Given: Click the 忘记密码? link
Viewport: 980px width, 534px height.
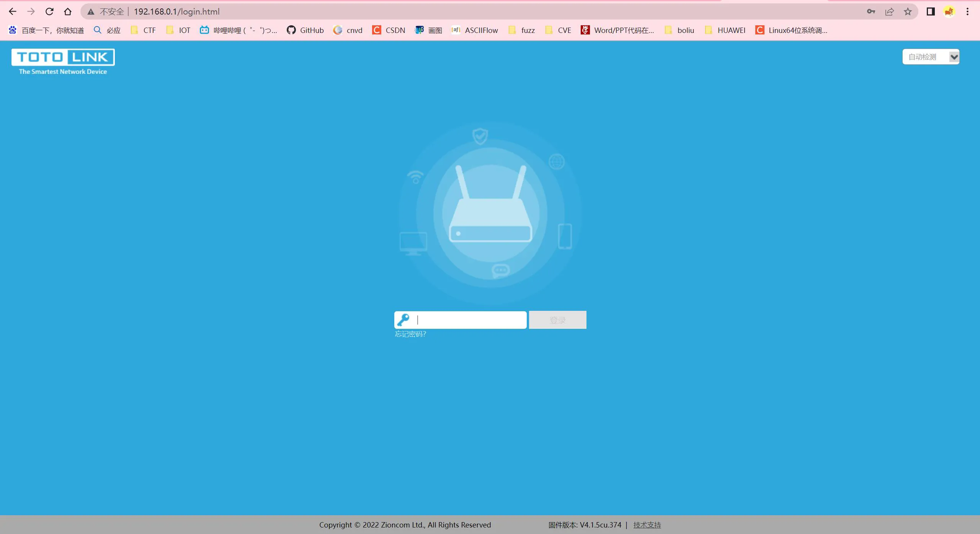Looking at the screenshot, I should coord(410,334).
